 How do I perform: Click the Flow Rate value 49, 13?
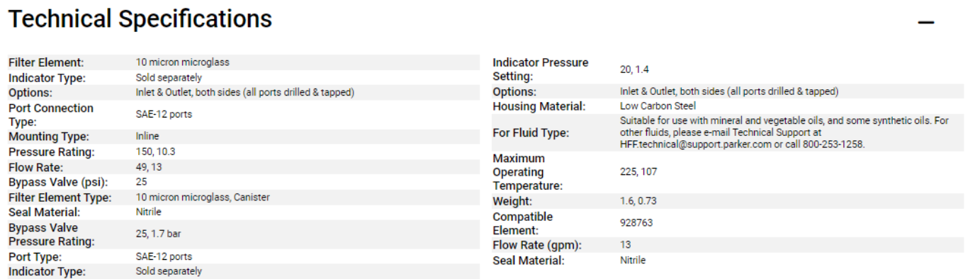pyautogui.click(x=147, y=167)
